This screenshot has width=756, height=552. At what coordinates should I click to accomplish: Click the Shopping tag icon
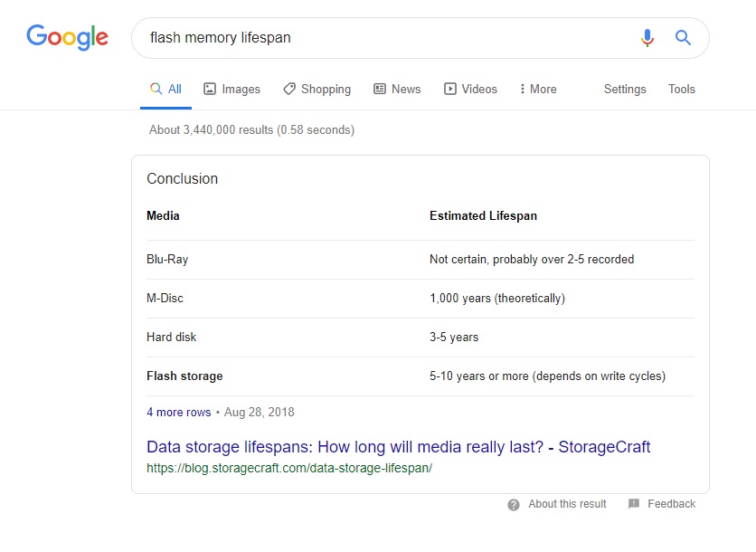tap(289, 89)
